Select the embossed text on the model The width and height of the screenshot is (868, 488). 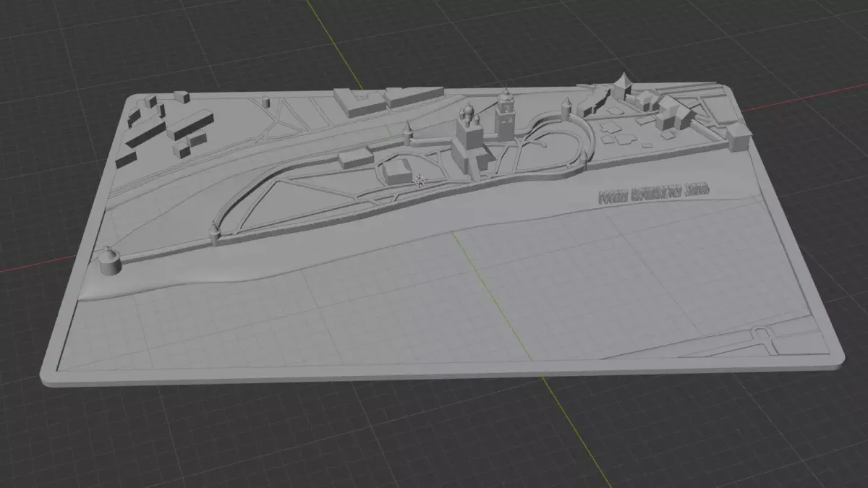(654, 192)
